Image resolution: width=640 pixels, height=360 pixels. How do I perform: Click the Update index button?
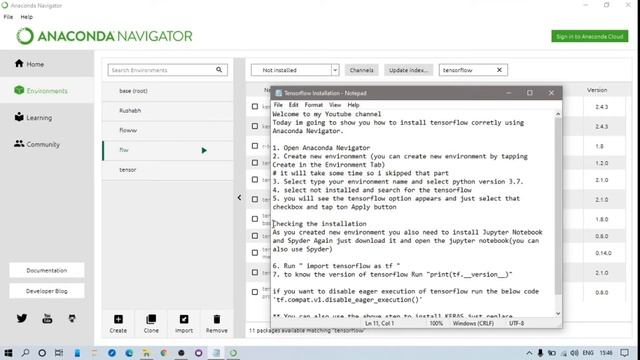click(x=408, y=70)
